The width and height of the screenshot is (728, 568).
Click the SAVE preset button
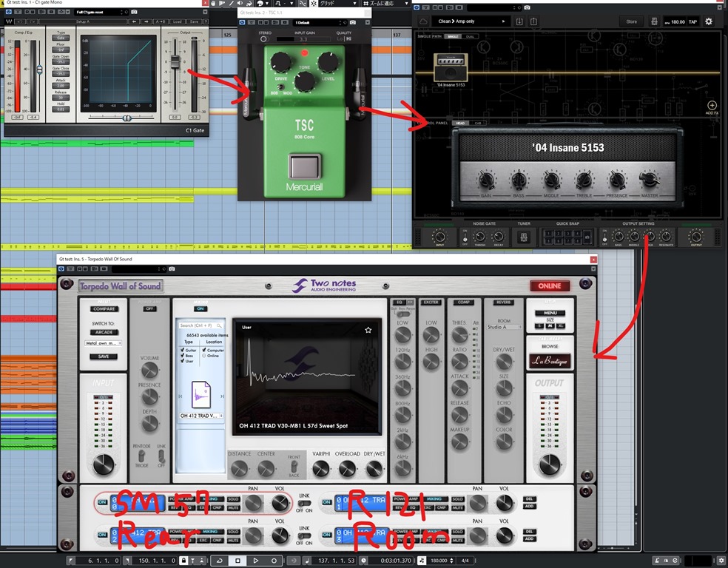[x=104, y=356]
